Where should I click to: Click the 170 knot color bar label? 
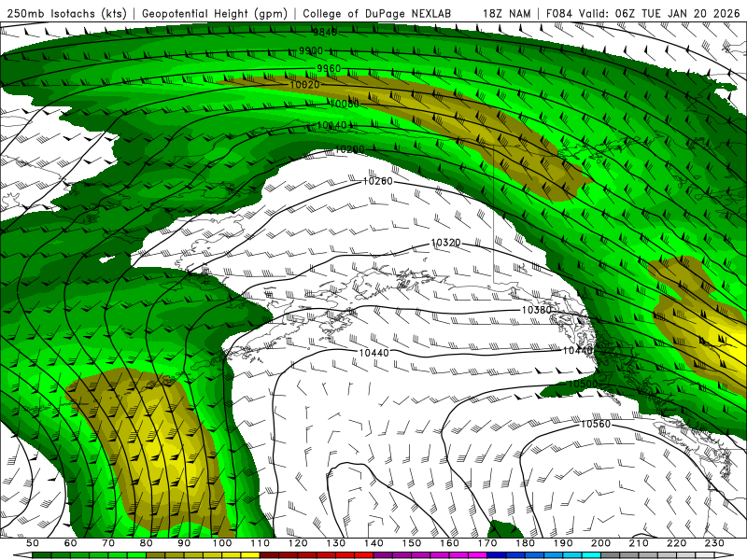487,543
